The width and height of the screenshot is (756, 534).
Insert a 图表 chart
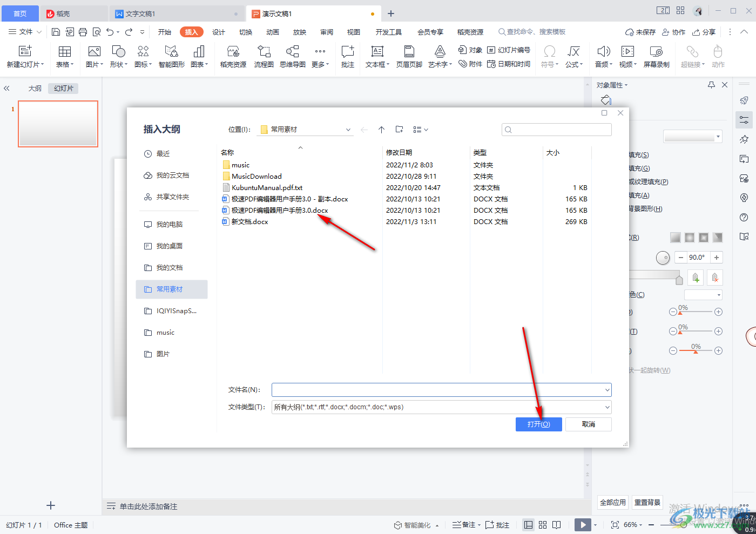click(x=199, y=57)
